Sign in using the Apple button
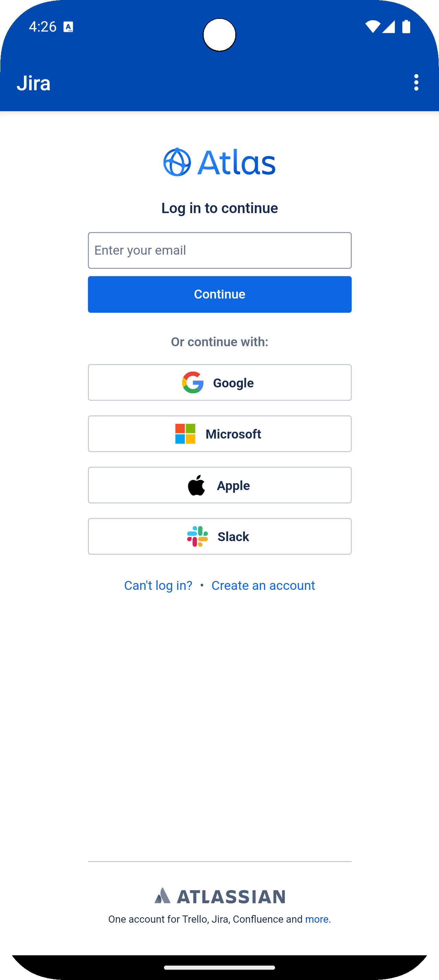Image resolution: width=439 pixels, height=980 pixels. (x=220, y=485)
